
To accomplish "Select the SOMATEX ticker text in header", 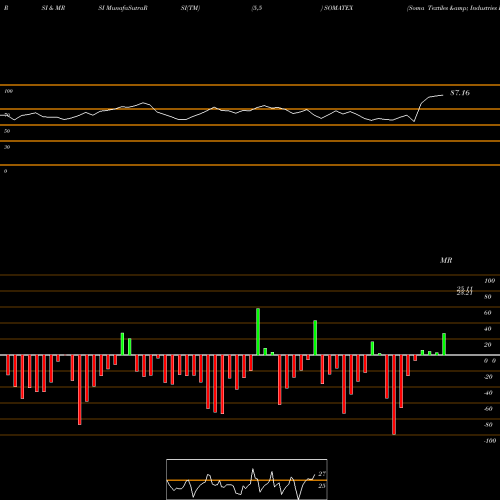I will click(338, 8).
